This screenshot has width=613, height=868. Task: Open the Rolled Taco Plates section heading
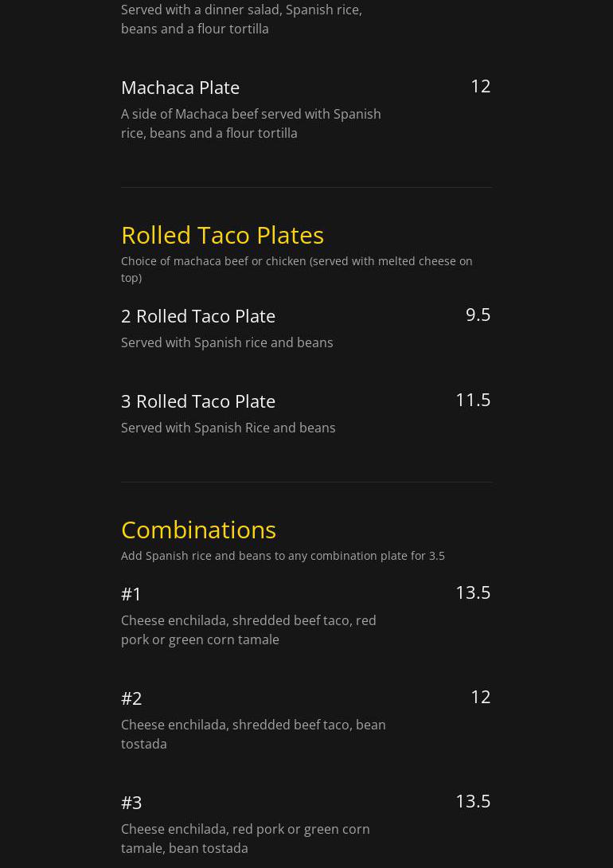(222, 235)
